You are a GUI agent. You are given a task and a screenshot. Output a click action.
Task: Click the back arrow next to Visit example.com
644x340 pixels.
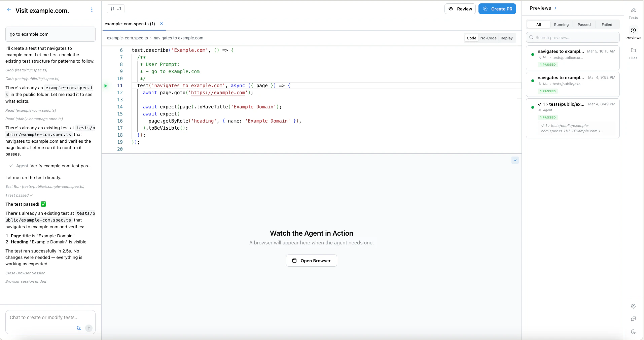click(x=9, y=10)
